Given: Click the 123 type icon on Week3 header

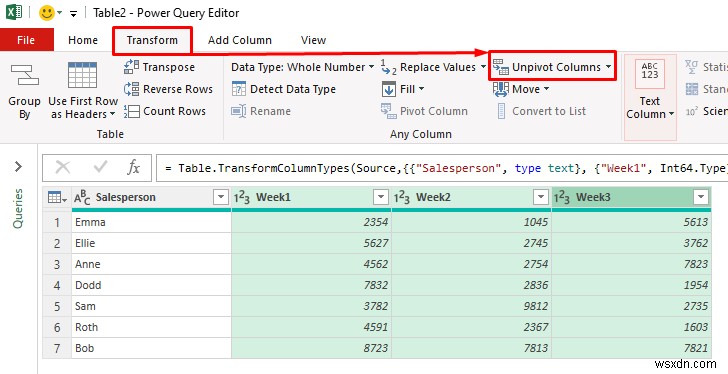Looking at the screenshot, I should [561, 198].
